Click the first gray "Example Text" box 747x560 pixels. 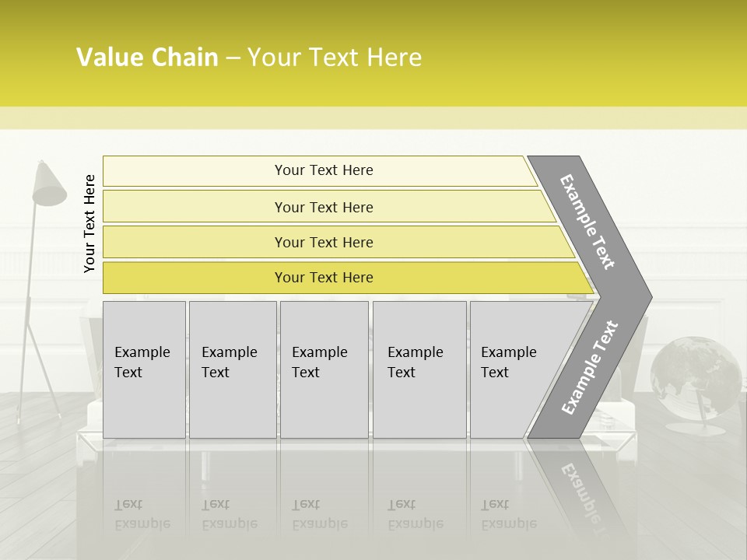pos(144,369)
